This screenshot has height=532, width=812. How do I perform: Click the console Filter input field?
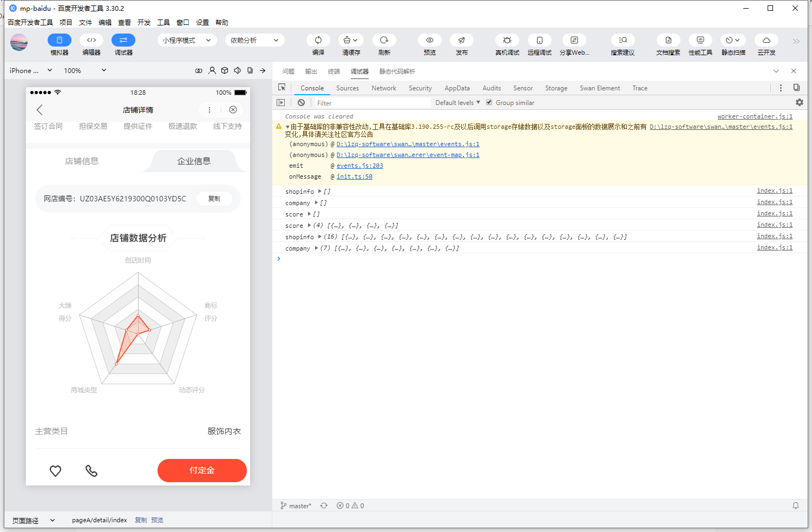(372, 103)
